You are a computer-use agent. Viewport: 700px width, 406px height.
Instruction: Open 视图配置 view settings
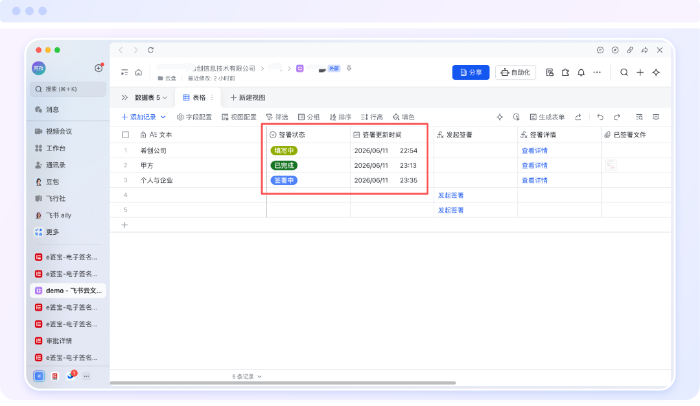239,117
